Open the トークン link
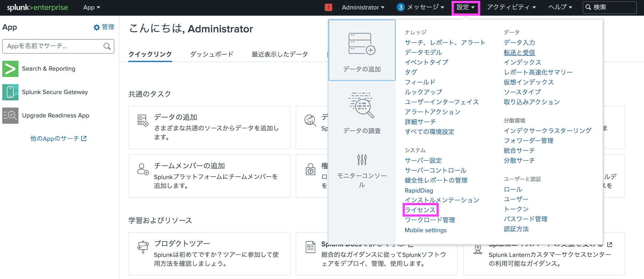This screenshot has height=279, width=644. click(x=516, y=209)
